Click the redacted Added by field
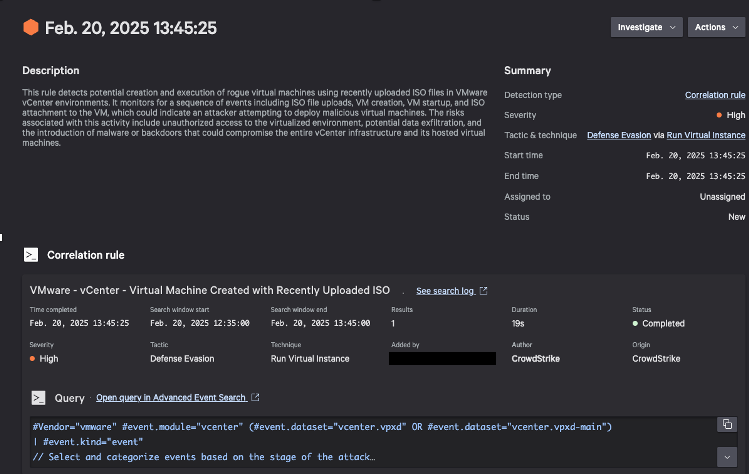Viewport: 749px width, 474px height. tap(444, 358)
